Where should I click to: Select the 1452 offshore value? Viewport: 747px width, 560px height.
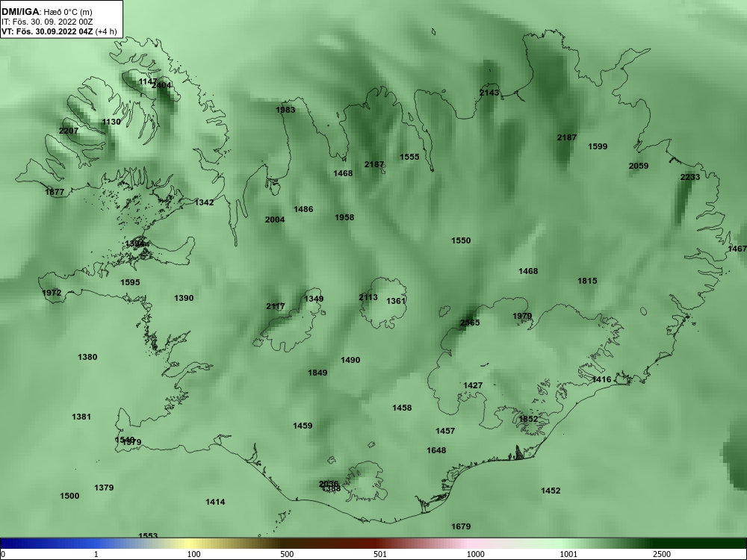tap(551, 491)
